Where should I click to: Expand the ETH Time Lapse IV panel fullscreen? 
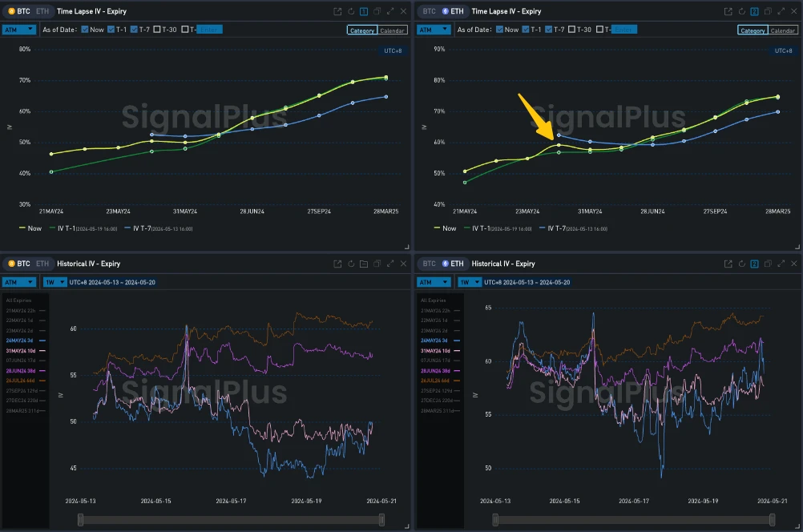(x=781, y=11)
